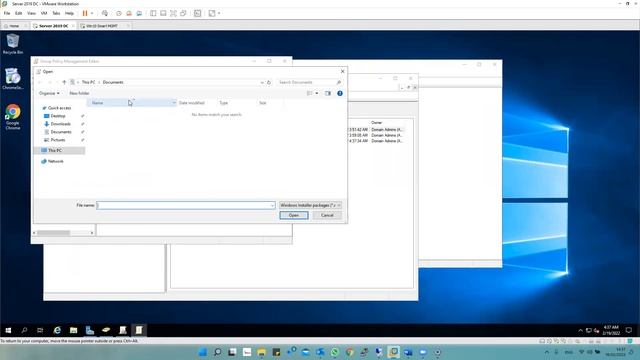Open the change view options dropdown
This screenshot has width=640, height=360.
click(317, 93)
